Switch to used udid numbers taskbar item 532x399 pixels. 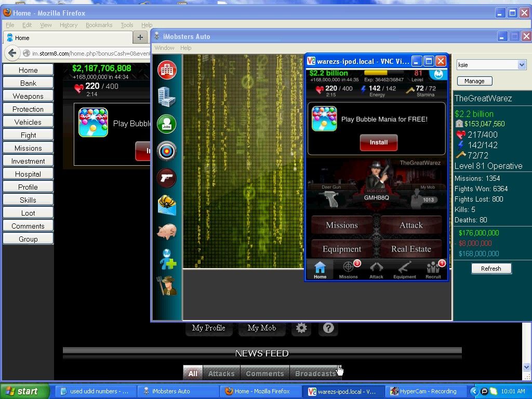click(96, 391)
